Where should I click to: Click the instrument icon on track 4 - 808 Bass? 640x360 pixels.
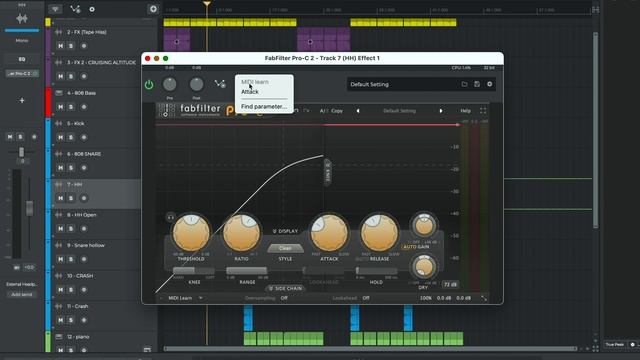pos(59,93)
